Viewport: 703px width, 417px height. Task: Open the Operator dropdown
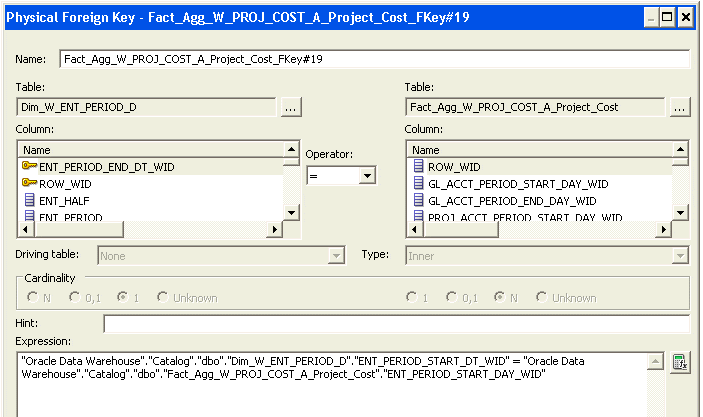point(367,176)
